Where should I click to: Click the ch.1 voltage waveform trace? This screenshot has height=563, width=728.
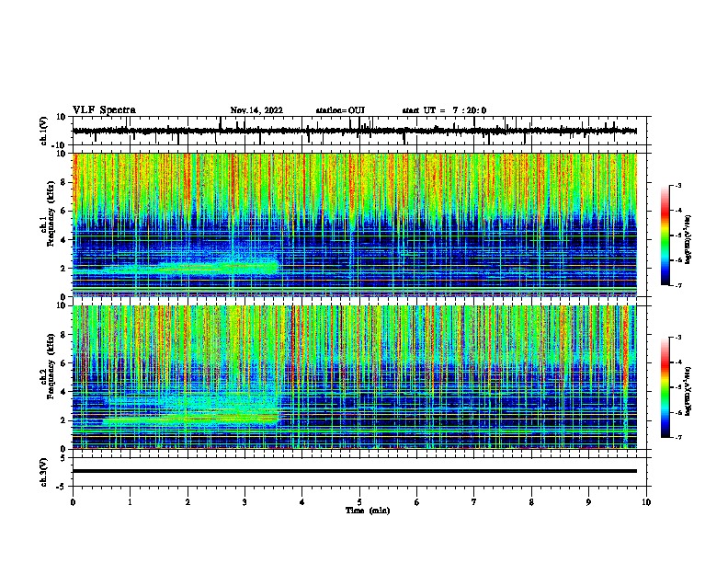tap(354, 131)
